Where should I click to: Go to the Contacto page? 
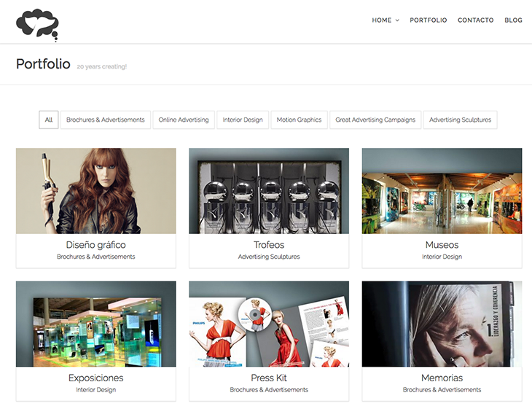pos(475,20)
